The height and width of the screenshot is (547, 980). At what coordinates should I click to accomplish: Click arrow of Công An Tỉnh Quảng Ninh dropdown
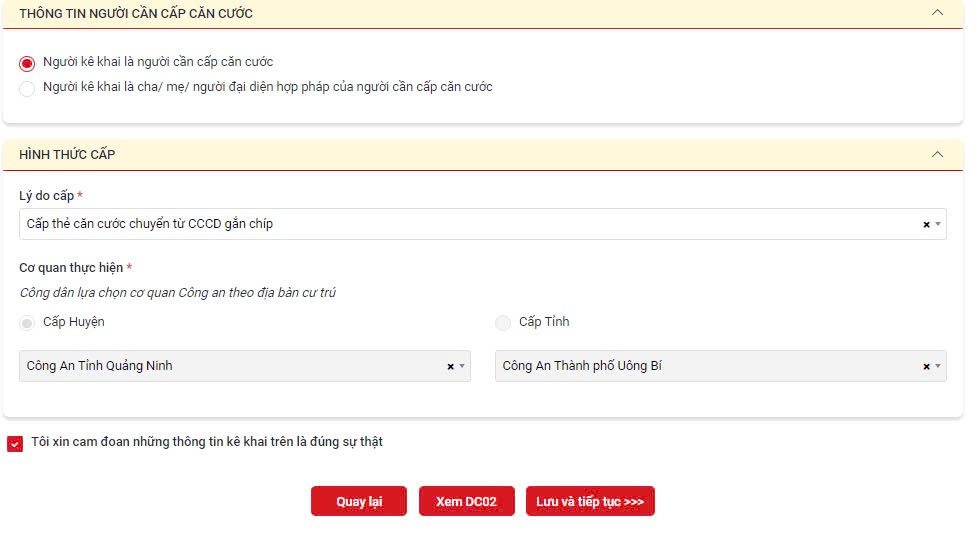click(x=462, y=367)
